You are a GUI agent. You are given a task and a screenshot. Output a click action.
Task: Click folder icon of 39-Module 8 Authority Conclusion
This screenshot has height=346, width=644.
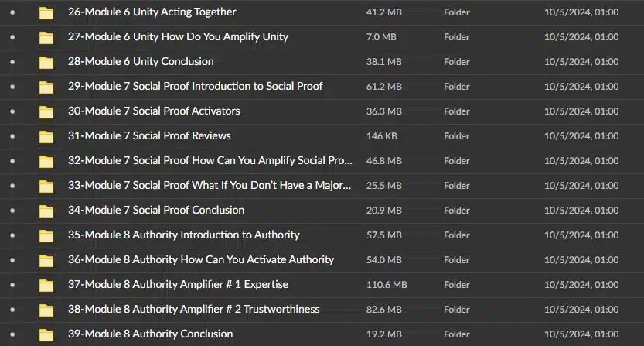(46, 335)
